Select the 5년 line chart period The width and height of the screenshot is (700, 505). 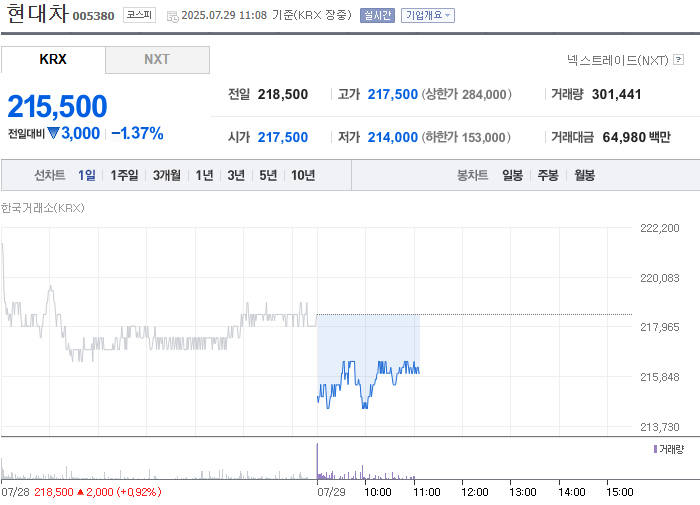(268, 175)
